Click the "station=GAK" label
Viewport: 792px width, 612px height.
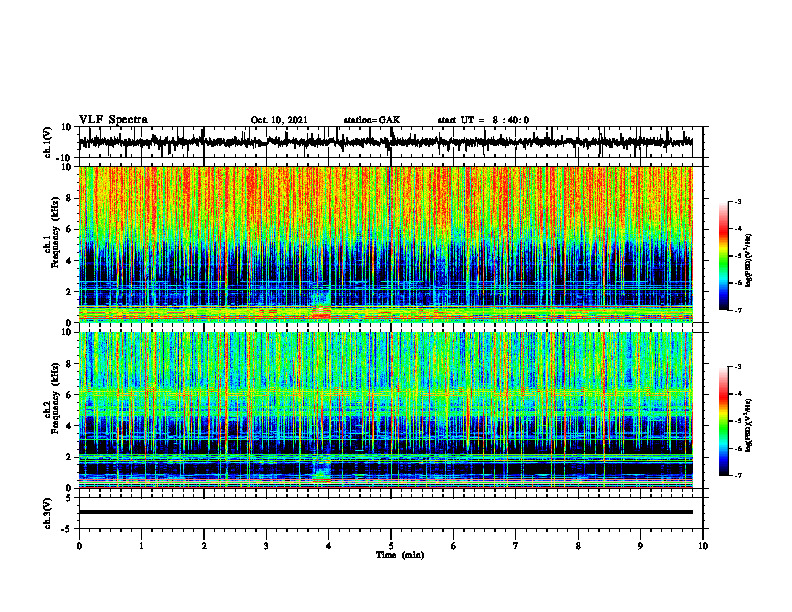coord(372,120)
